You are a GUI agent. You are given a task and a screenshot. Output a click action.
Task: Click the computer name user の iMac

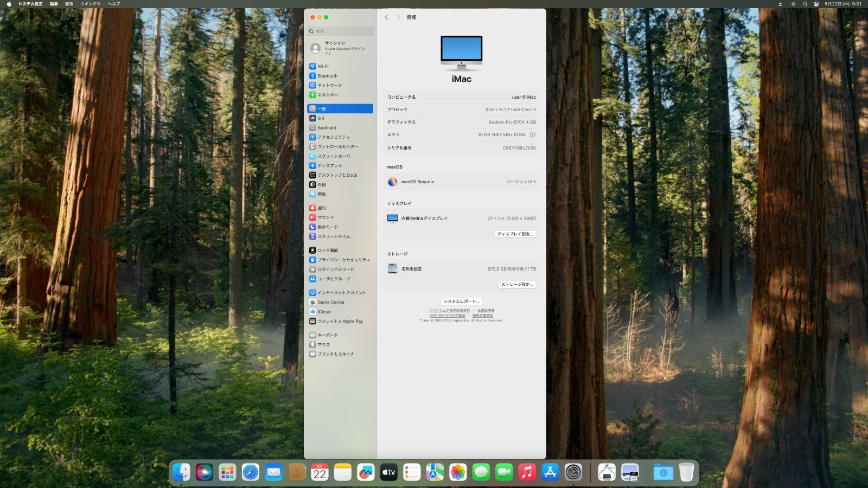524,97
